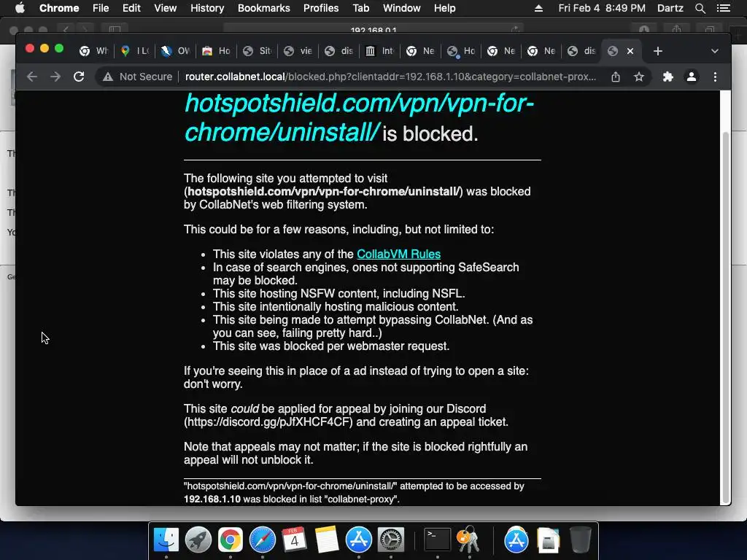Screen dimensions: 747x560
Task: Open Notes from the Dock
Action: pyautogui.click(x=326, y=540)
